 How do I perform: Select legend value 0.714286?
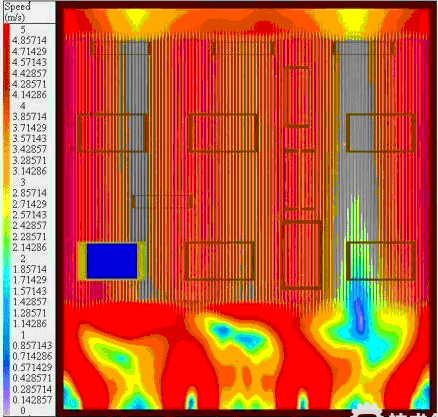(32, 356)
